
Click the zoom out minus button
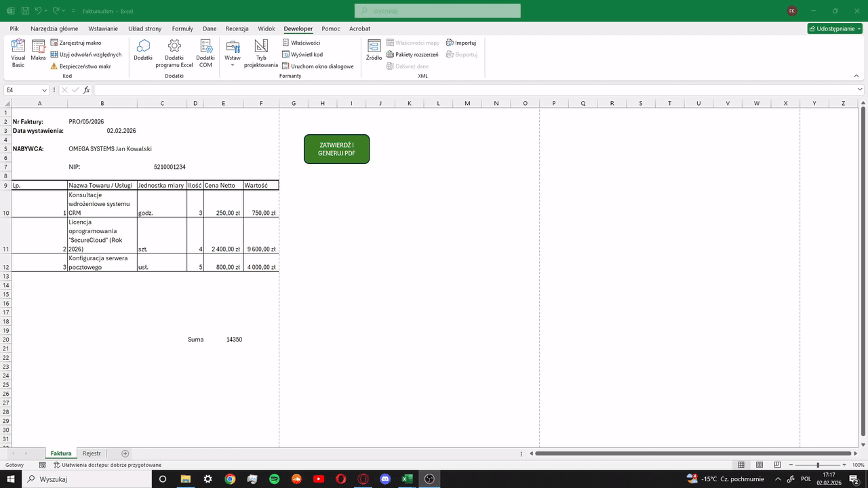tap(789, 465)
